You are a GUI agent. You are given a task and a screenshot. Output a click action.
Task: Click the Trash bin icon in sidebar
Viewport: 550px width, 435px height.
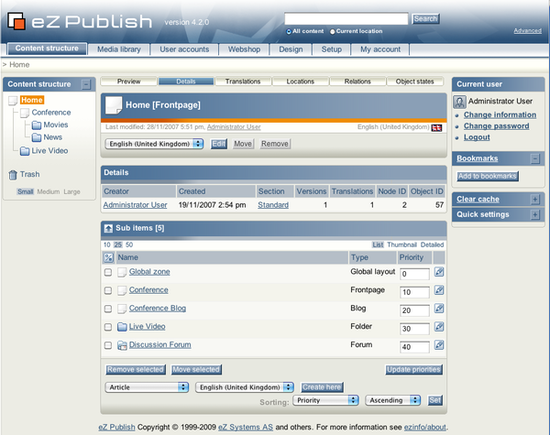pyautogui.click(x=13, y=175)
